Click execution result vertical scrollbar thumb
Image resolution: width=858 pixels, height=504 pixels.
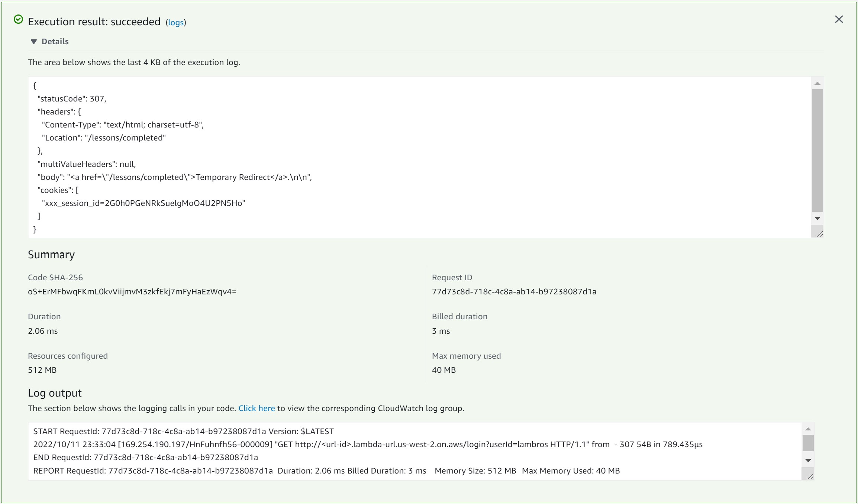tap(817, 150)
